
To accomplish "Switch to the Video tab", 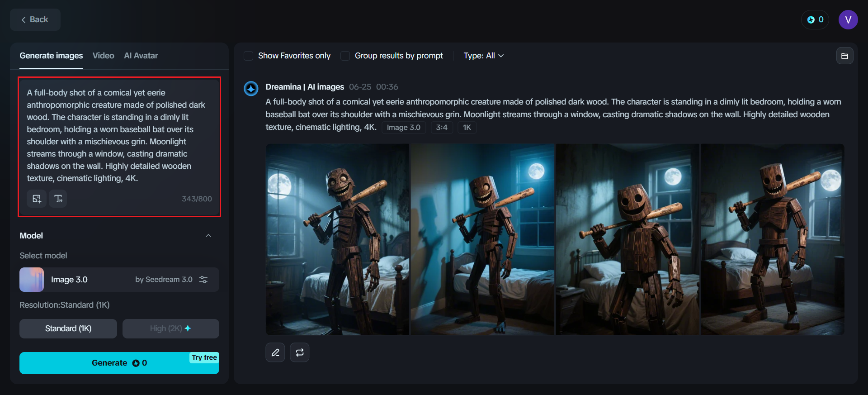I will [104, 56].
